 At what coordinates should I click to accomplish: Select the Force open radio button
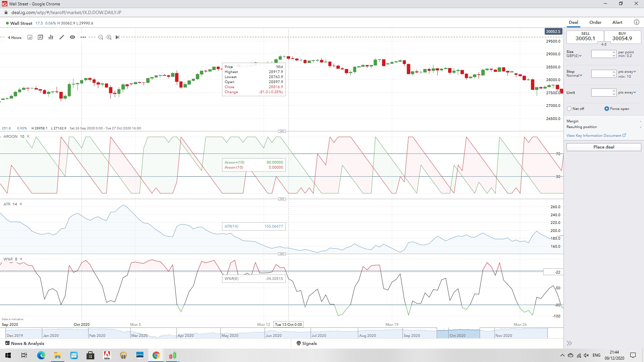tap(606, 109)
